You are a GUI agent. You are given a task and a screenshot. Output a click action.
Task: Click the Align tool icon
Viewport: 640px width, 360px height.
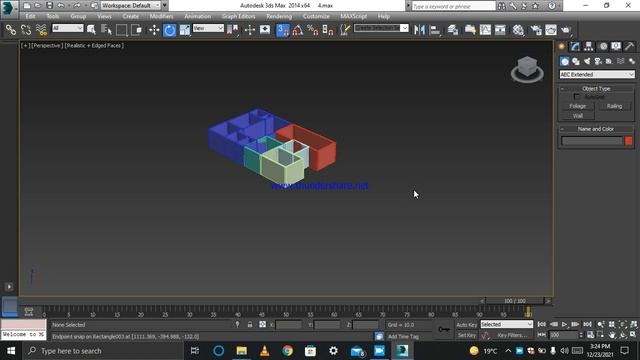coord(435,29)
